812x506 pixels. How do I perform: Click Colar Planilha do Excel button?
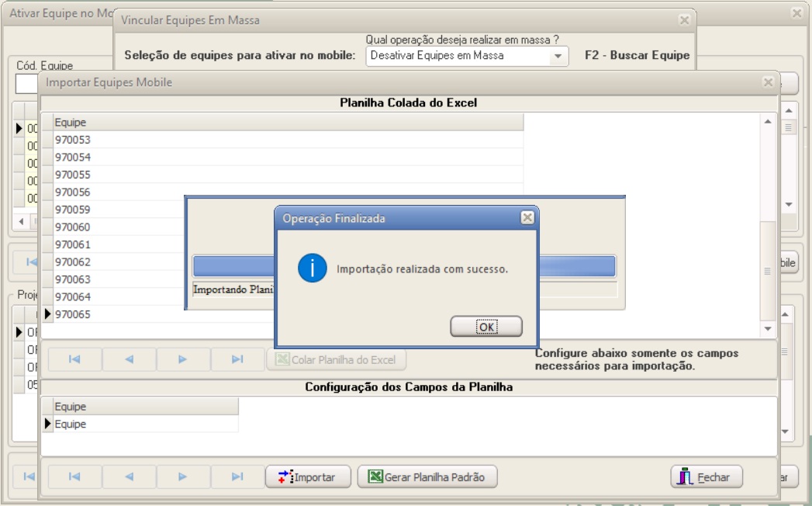pos(336,359)
